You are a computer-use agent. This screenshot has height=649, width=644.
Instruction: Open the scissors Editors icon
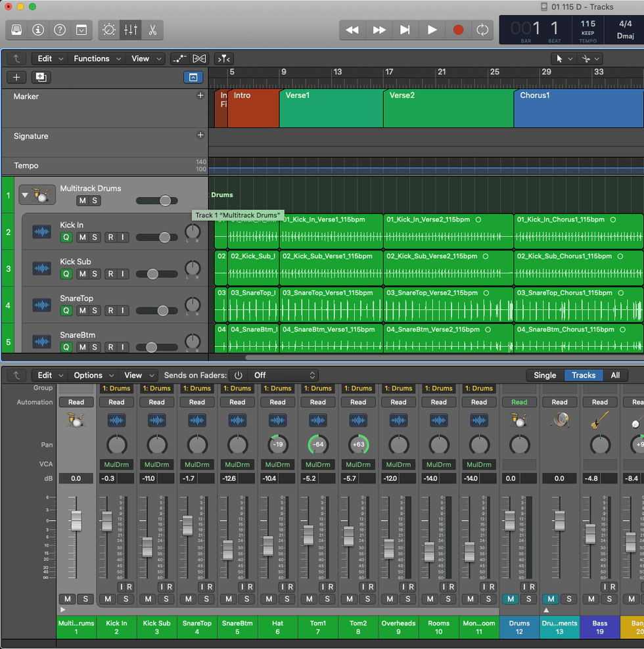[152, 30]
